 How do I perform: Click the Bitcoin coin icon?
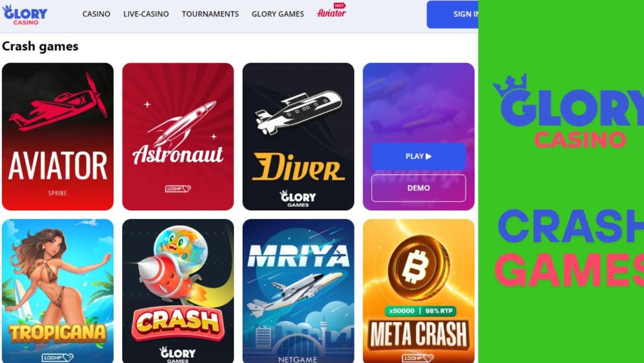pos(418,267)
